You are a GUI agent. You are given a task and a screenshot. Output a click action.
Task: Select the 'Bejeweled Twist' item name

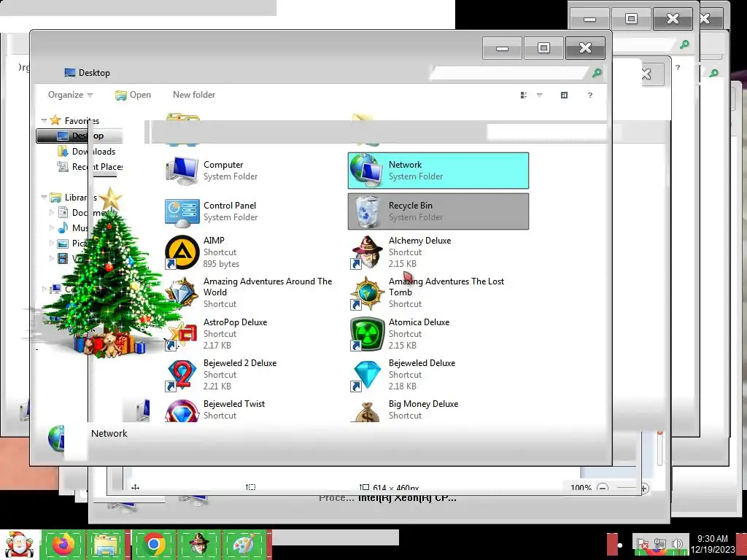tap(234, 404)
